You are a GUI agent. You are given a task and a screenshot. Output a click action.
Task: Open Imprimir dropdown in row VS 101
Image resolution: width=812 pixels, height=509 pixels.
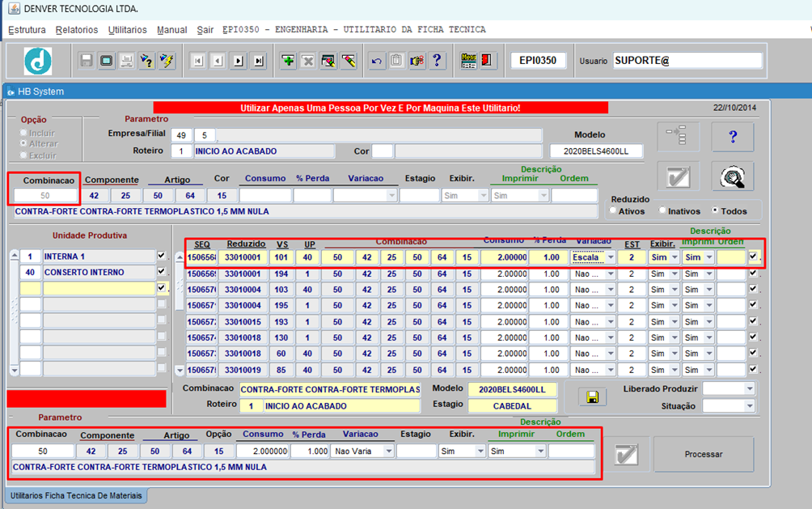pyautogui.click(x=709, y=257)
